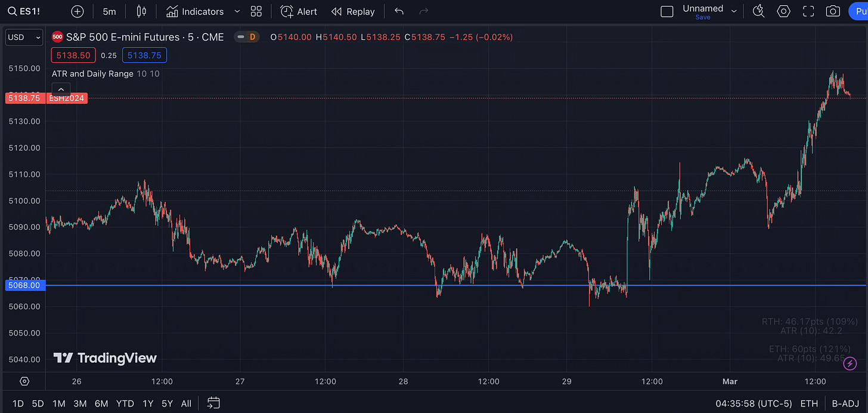The height and width of the screenshot is (413, 868).
Task: Expand the indicator favorites chevron
Action: pos(237,11)
